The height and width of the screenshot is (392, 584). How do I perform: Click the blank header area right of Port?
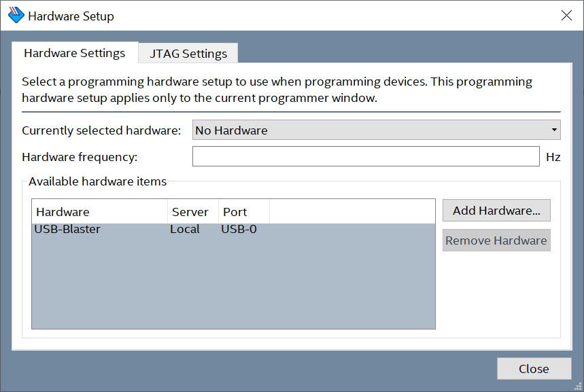pyautogui.click(x=351, y=212)
